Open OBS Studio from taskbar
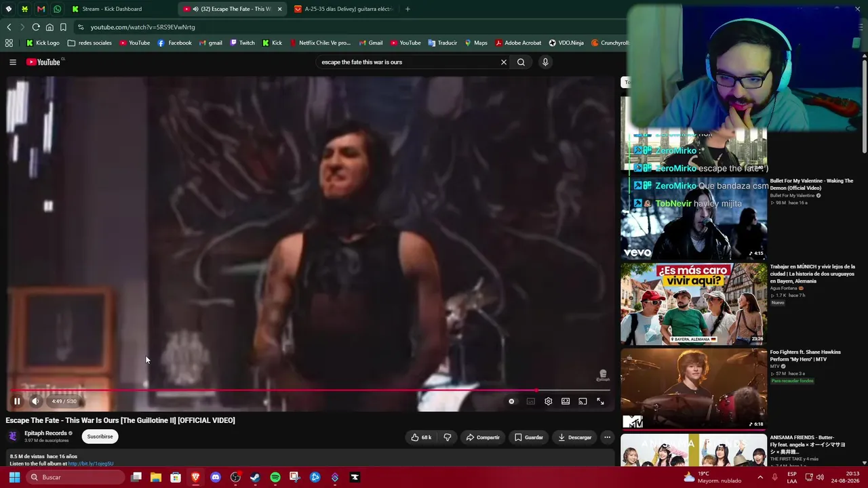 pos(235,477)
